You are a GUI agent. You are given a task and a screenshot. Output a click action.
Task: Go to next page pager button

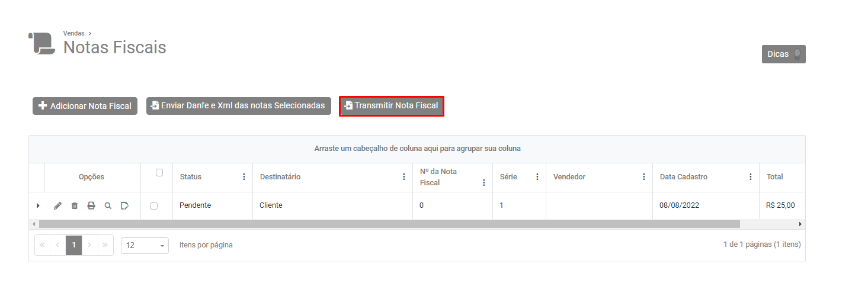coord(89,245)
